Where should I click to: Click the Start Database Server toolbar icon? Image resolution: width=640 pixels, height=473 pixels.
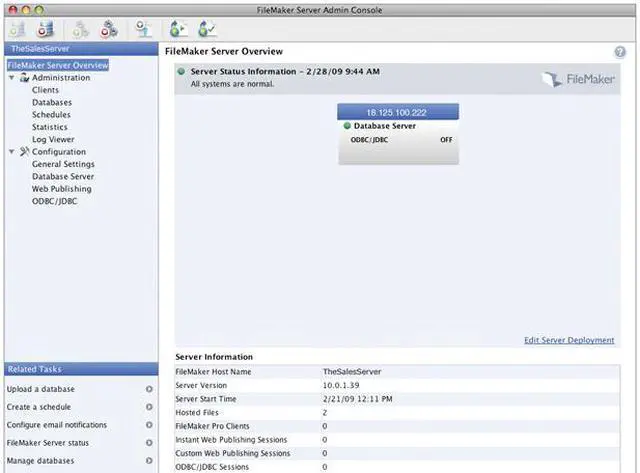[x=18, y=29]
